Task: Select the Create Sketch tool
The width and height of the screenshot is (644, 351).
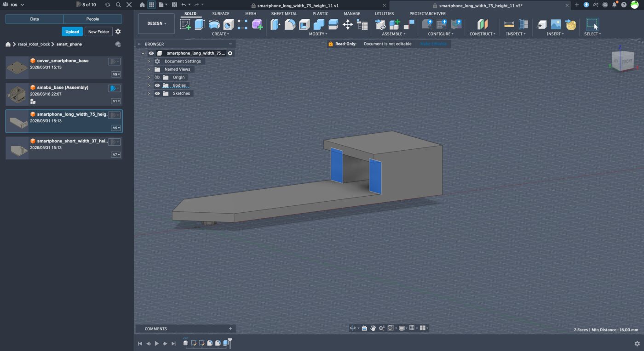Action: [185, 24]
